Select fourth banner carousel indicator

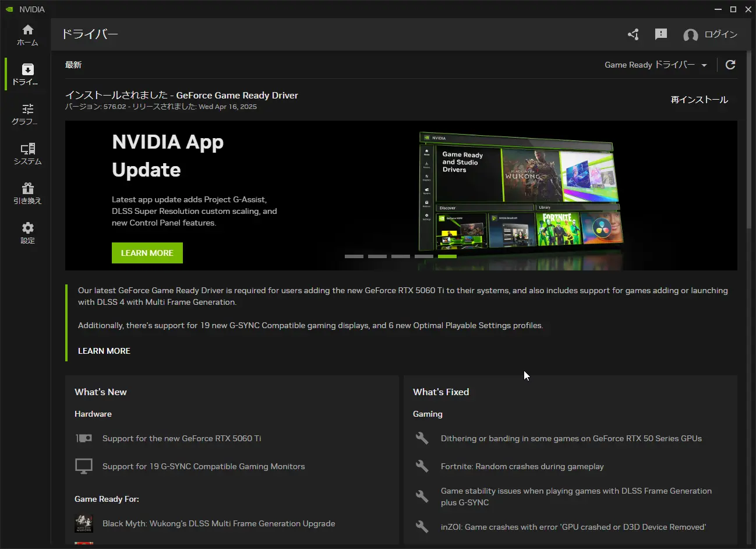(424, 256)
